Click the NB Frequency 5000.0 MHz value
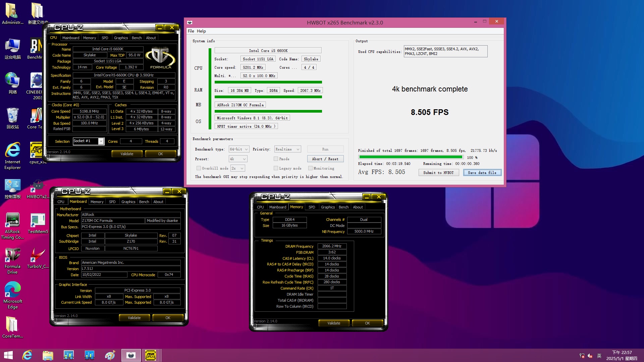644x362 pixels. coord(364,231)
